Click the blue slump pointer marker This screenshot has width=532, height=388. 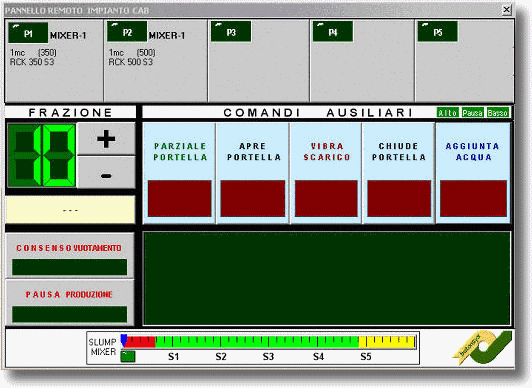coord(124,340)
